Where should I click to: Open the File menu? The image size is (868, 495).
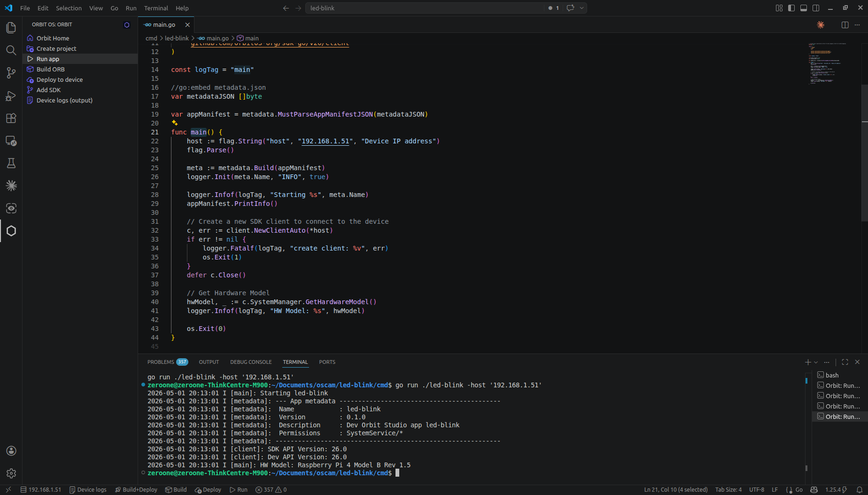tap(25, 8)
